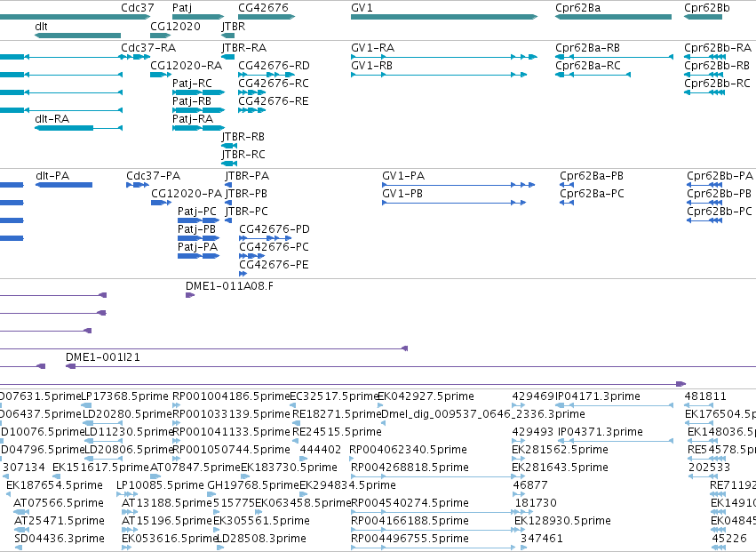Select the CG42676-RC transcript label
Screen dimensions: 756x552
click(274, 83)
